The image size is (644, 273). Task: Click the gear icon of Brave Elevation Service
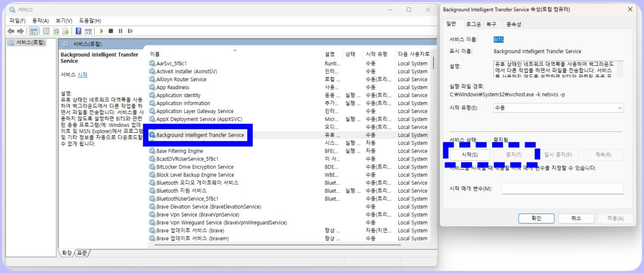coord(152,206)
